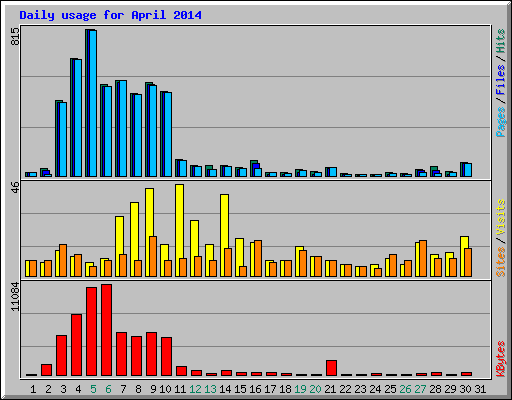Screen dimensions: 512x400
Task: Select the red KBytes bar for day 3
Action: coord(62,356)
